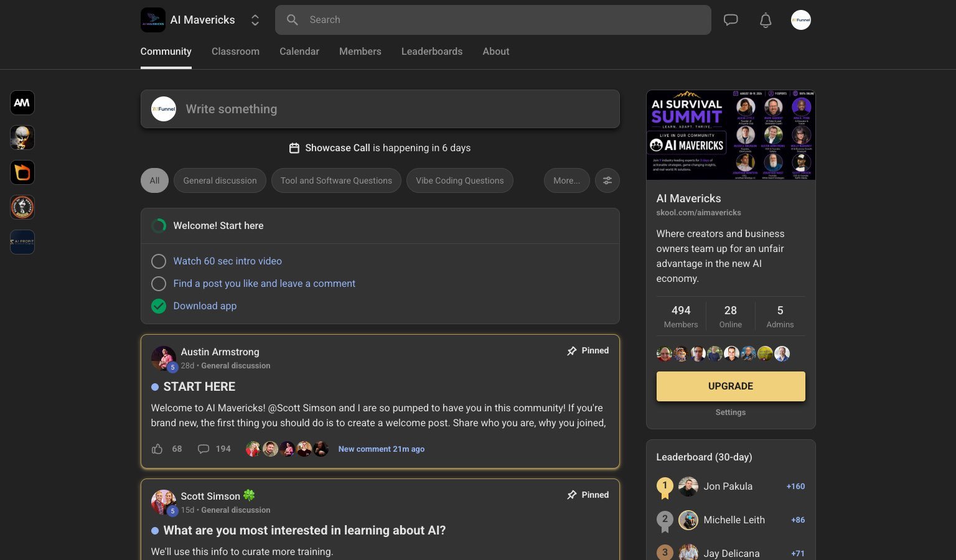
Task: Open Jay Delicana's leaderboard entry
Action: 731,553
